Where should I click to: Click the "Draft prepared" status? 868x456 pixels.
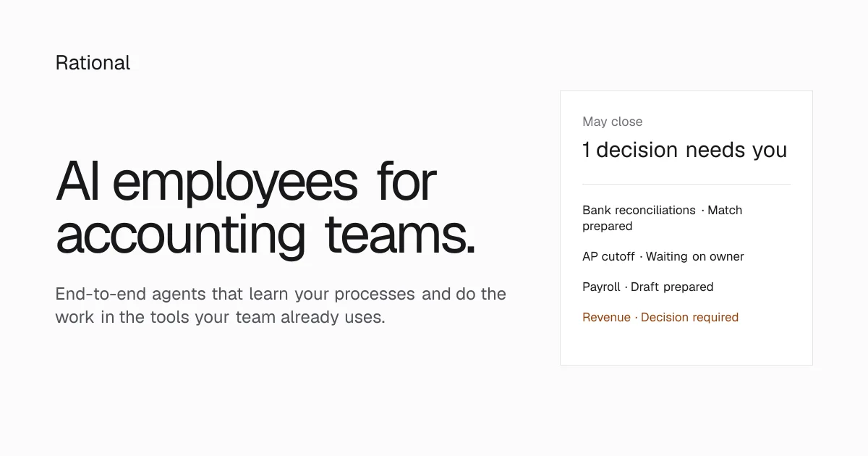click(672, 287)
